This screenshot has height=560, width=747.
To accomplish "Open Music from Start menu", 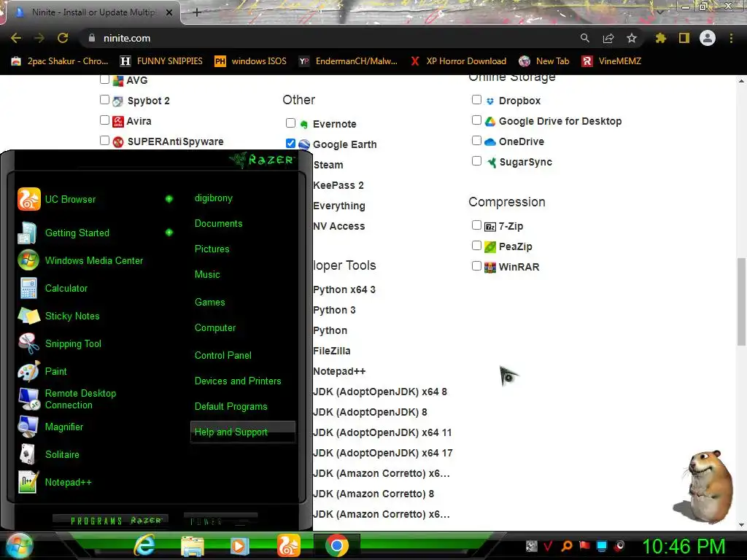I will click(206, 274).
